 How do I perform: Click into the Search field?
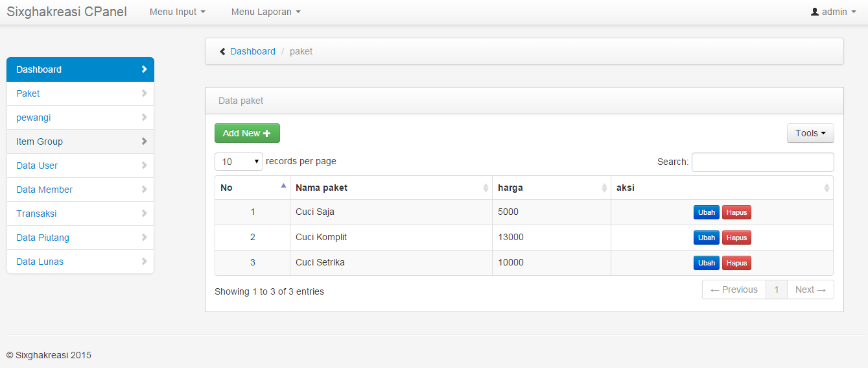(762, 162)
